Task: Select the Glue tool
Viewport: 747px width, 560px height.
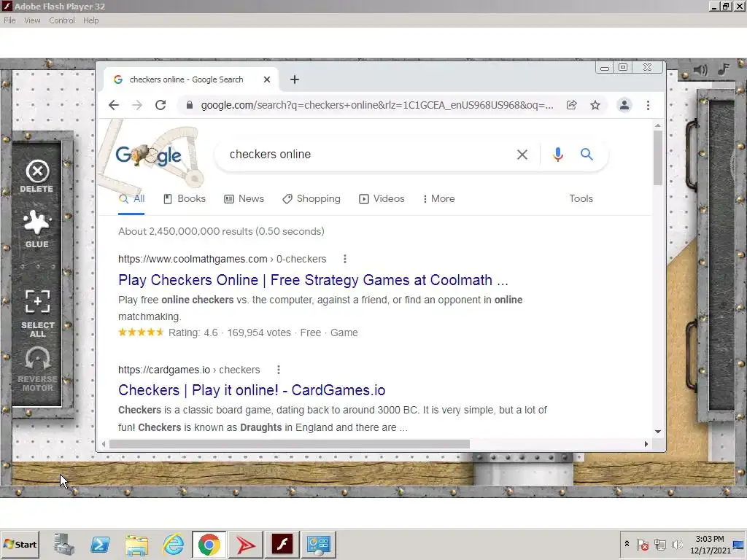Action: [37, 229]
